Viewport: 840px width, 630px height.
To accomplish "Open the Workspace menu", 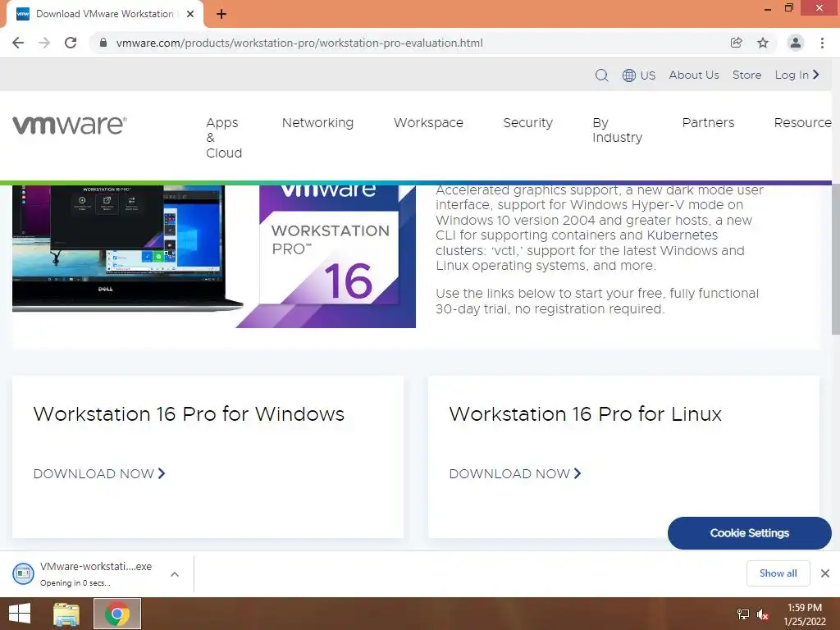I will [428, 123].
